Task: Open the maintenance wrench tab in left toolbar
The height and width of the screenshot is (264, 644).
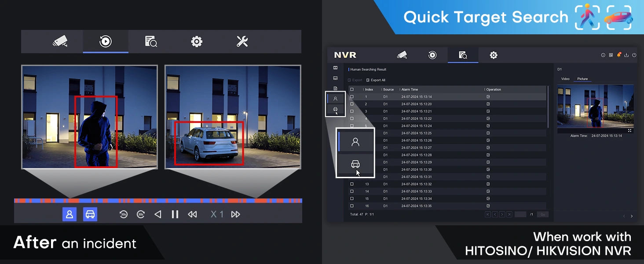Action: (x=242, y=42)
